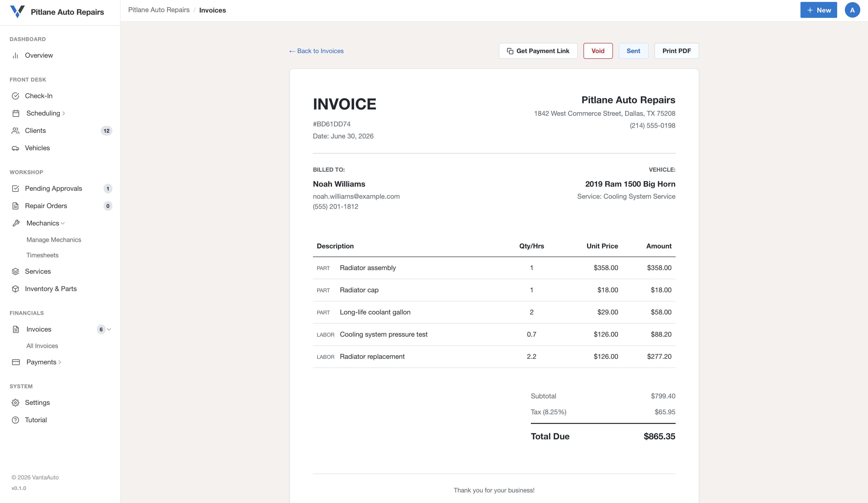
Task: Click vehicle name 2019 Ram 1500 Big Horn
Action: click(630, 184)
